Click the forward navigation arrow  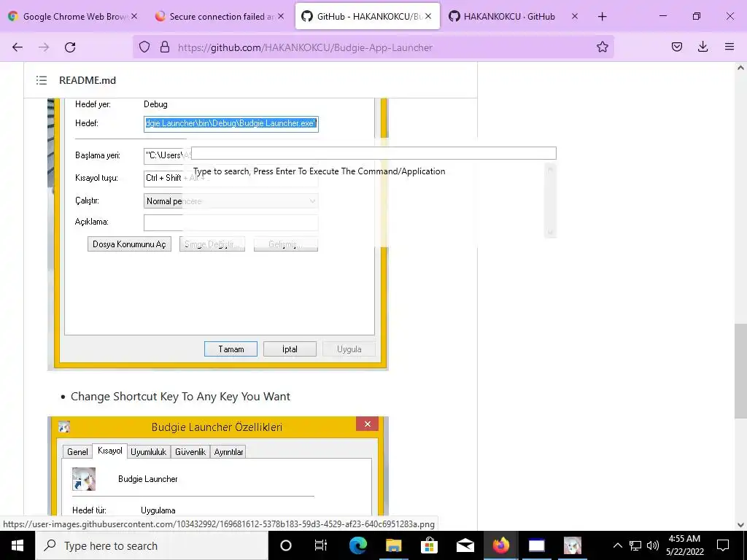tap(44, 47)
